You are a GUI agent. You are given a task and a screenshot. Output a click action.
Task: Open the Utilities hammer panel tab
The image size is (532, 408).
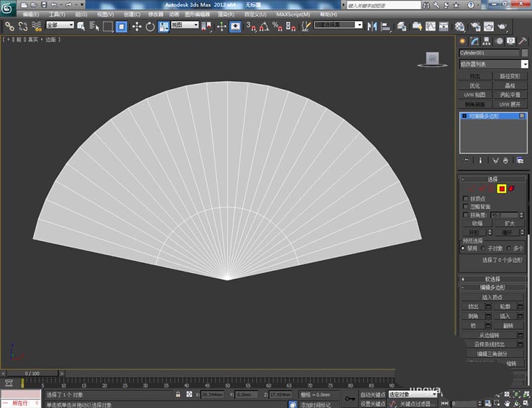tap(523, 41)
